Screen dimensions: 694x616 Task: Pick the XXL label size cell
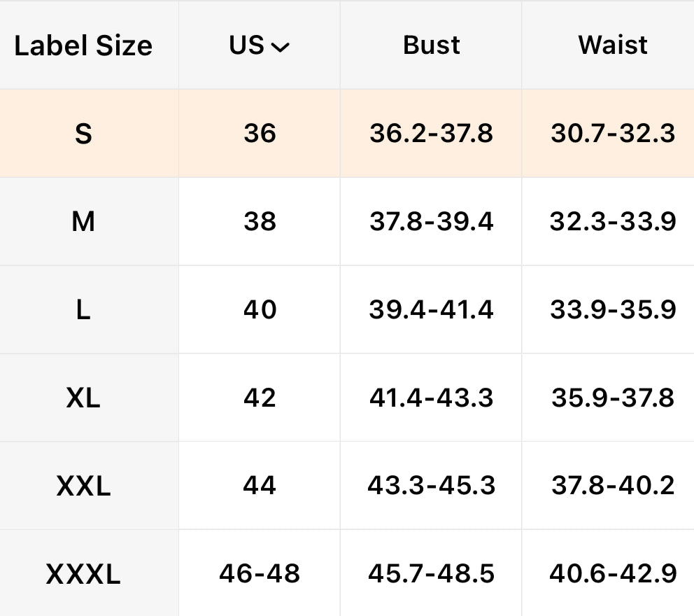click(83, 486)
